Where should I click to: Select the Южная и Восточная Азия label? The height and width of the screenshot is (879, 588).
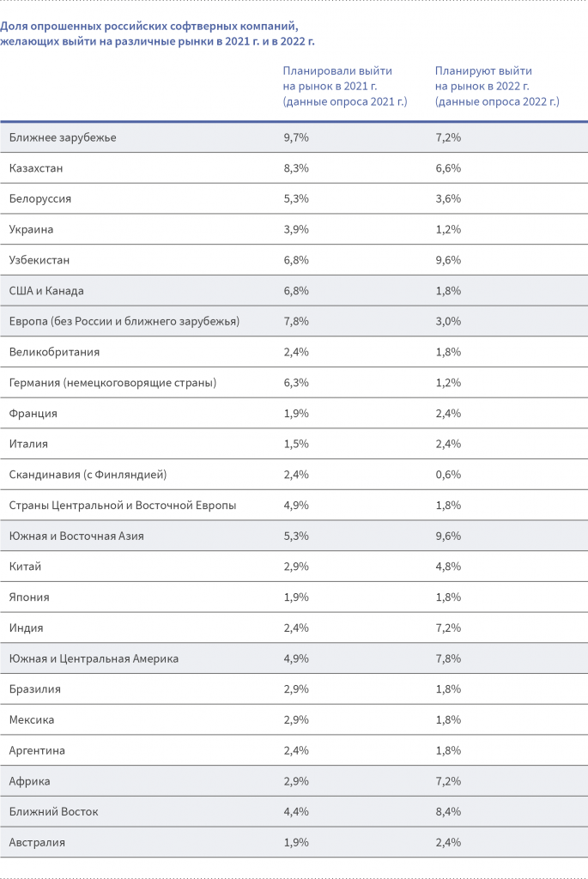76,536
